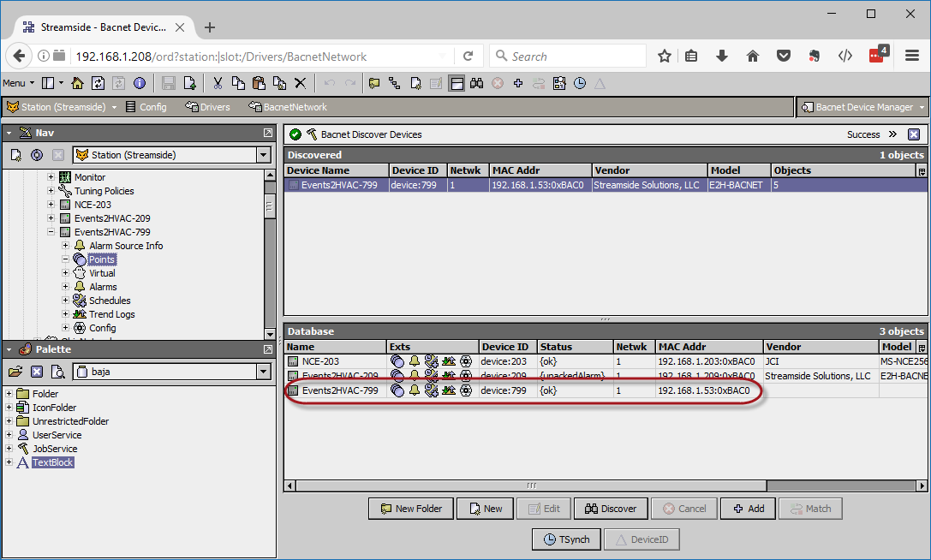Click the browser address bar URL
931x560 pixels.
pyautogui.click(x=221, y=57)
